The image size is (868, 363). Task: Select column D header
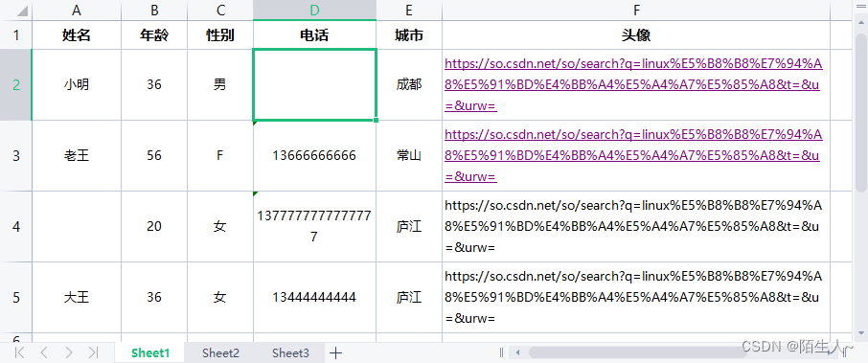coord(314,10)
